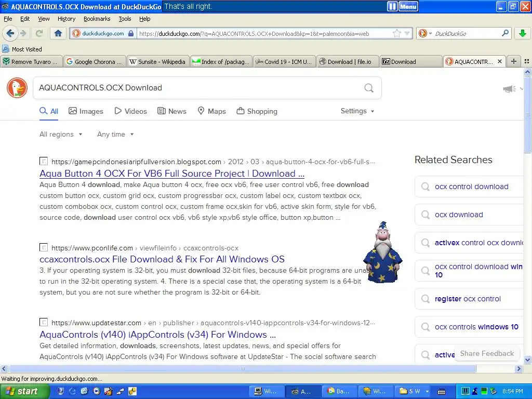Click the magnifier in the browser search box
Screen dimensions: 532x399
tap(505, 33)
